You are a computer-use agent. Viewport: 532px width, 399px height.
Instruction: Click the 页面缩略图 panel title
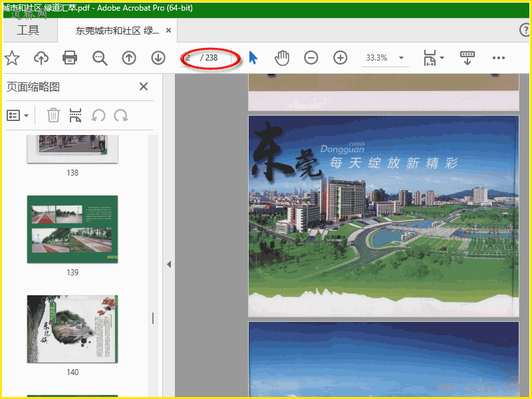coord(33,87)
